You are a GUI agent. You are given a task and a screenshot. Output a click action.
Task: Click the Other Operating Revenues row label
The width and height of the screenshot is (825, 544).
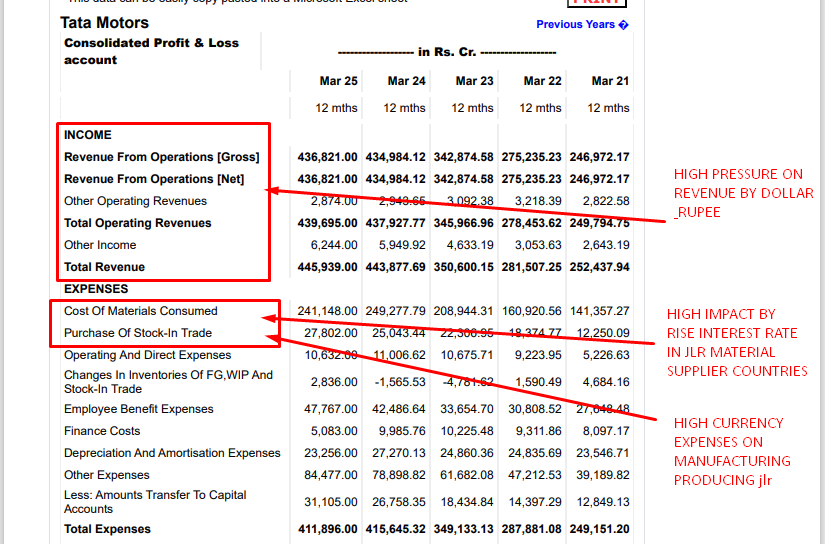135,201
